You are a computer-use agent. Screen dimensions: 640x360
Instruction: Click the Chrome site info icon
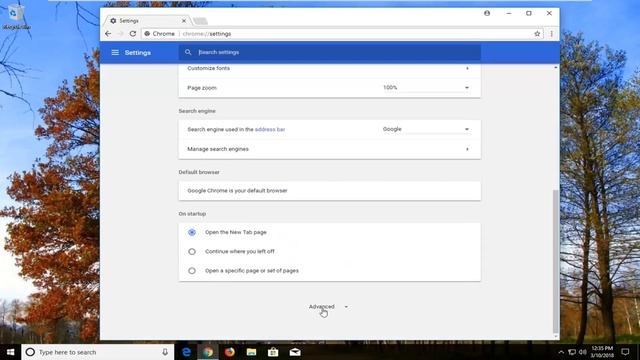[x=147, y=34]
